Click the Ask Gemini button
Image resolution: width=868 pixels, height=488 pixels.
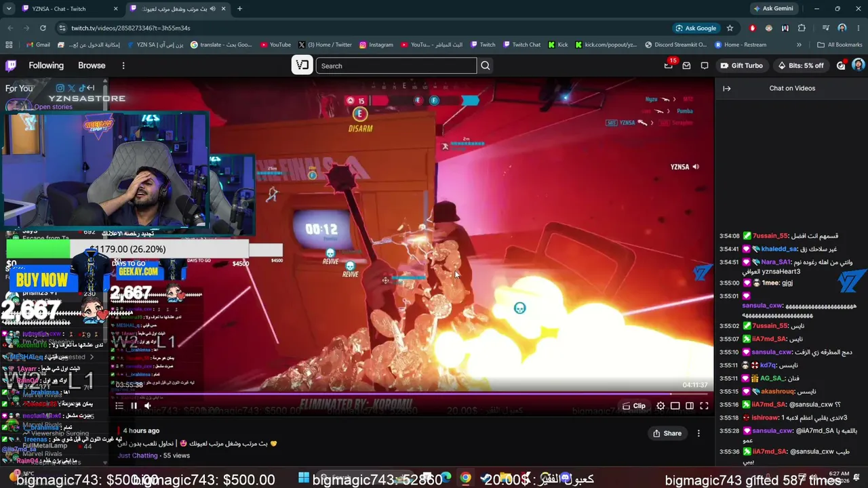point(773,9)
